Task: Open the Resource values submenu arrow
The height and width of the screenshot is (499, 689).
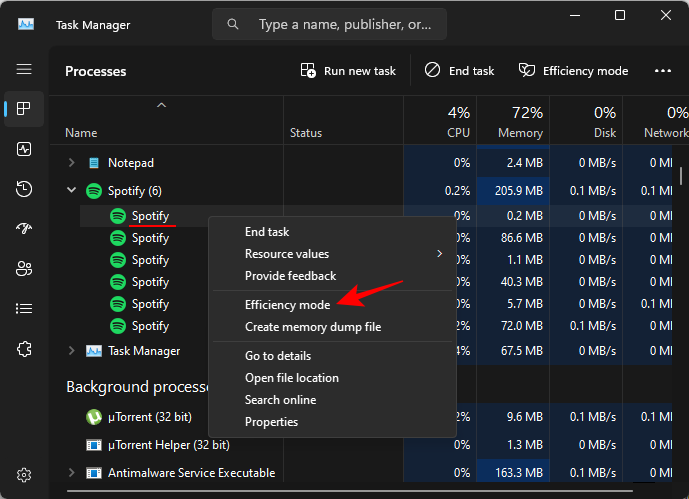Action: point(439,253)
